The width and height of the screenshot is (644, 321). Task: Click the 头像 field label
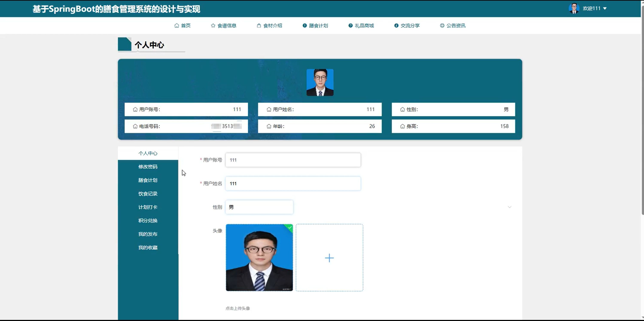coord(217,231)
